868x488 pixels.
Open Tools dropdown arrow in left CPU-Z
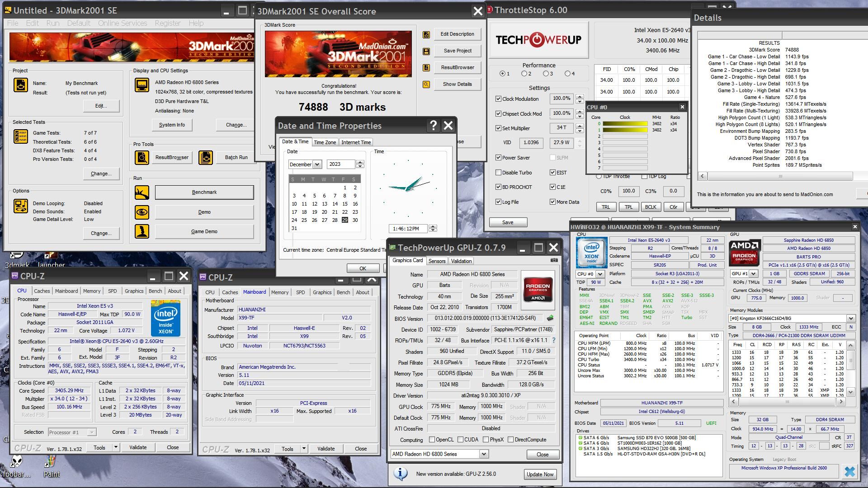click(116, 447)
